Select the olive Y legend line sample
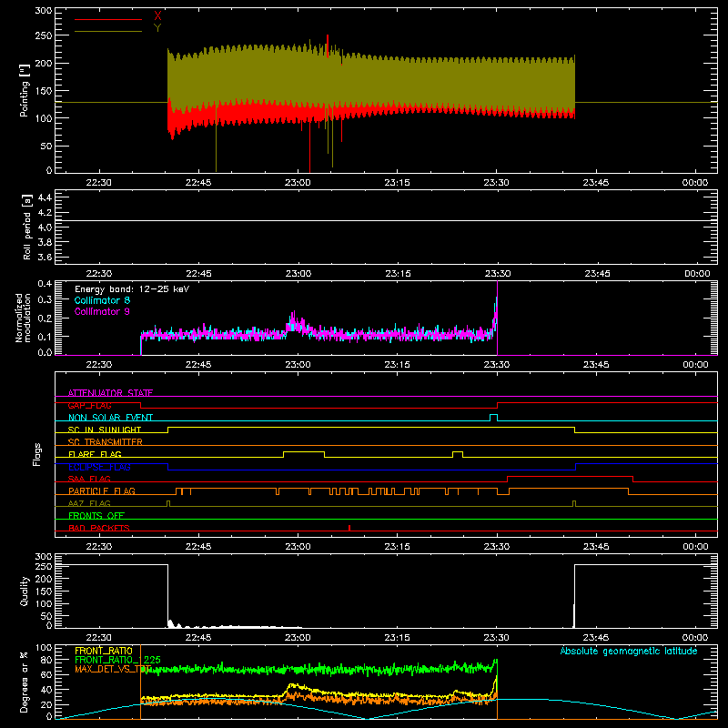The width and height of the screenshot is (728, 728). [x=108, y=32]
